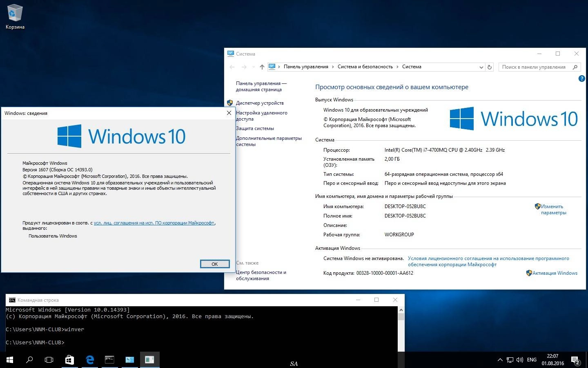Open taskbar search magnifier

pyautogui.click(x=29, y=360)
